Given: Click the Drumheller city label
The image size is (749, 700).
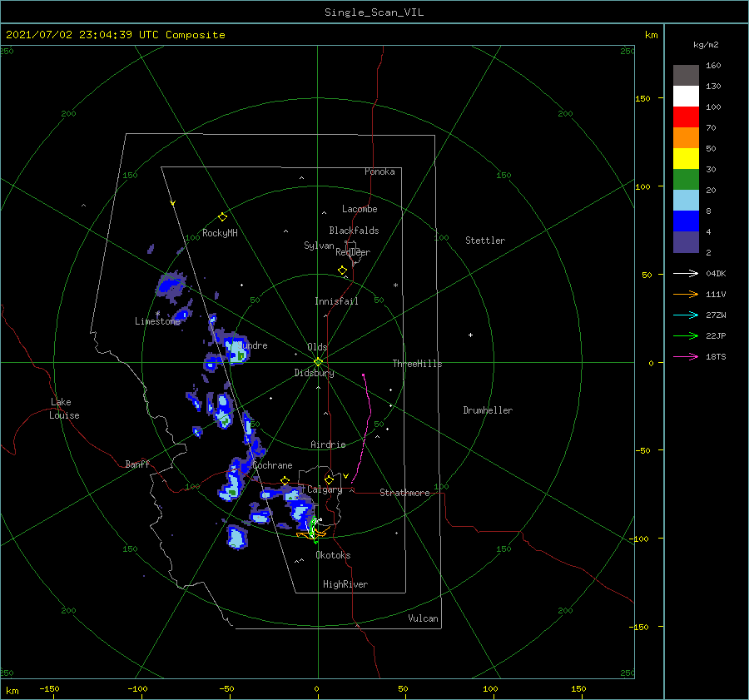Looking at the screenshot, I should tap(488, 410).
